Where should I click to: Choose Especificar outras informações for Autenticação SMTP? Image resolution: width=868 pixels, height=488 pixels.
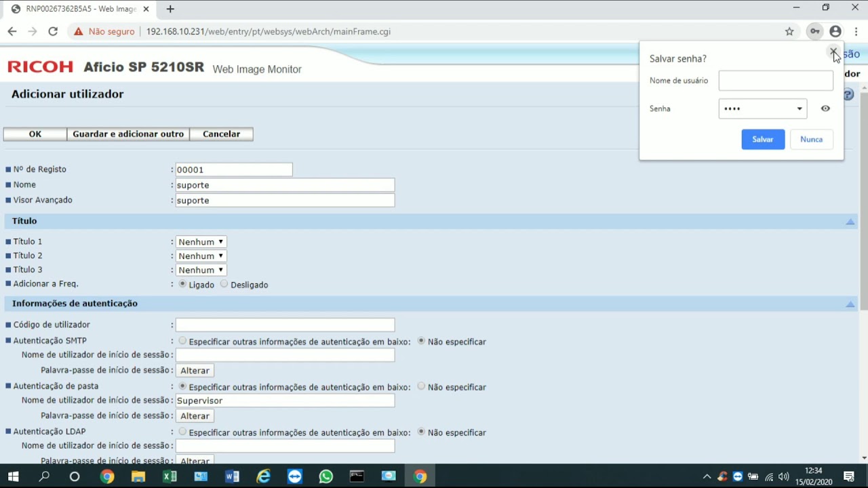pyautogui.click(x=182, y=341)
